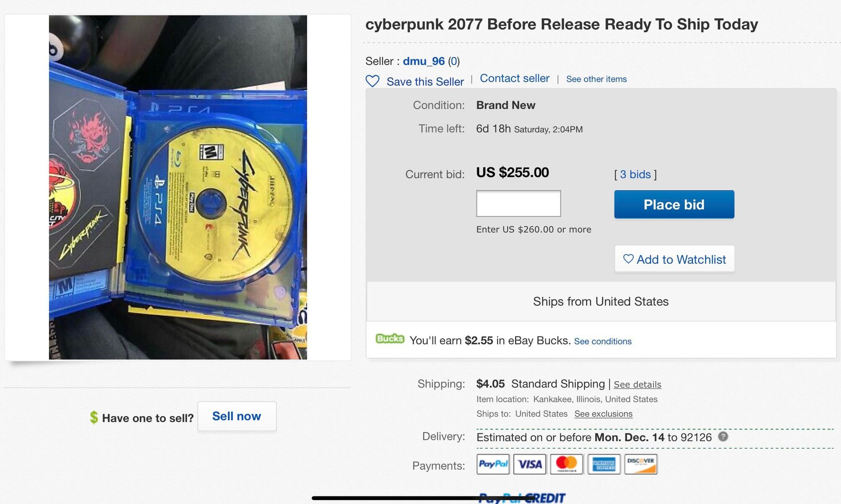Open the Cyberpunk disc product photo

click(x=178, y=187)
